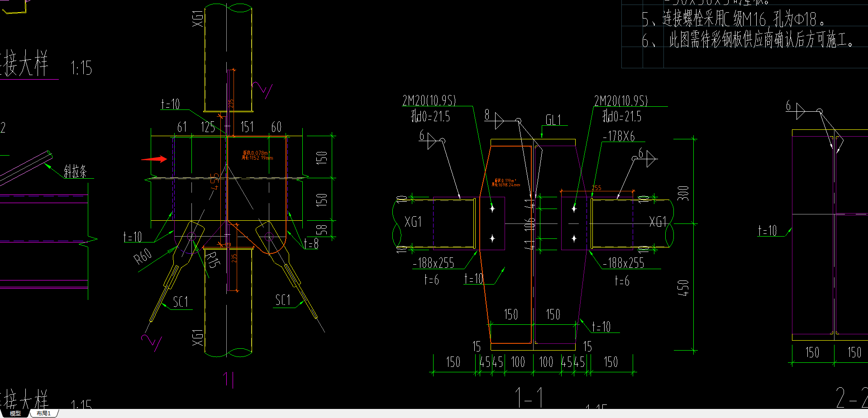Viewport: 868px width, 418px height.
Task: Pick the "106" bolt spacing dimension
Action: (529, 224)
